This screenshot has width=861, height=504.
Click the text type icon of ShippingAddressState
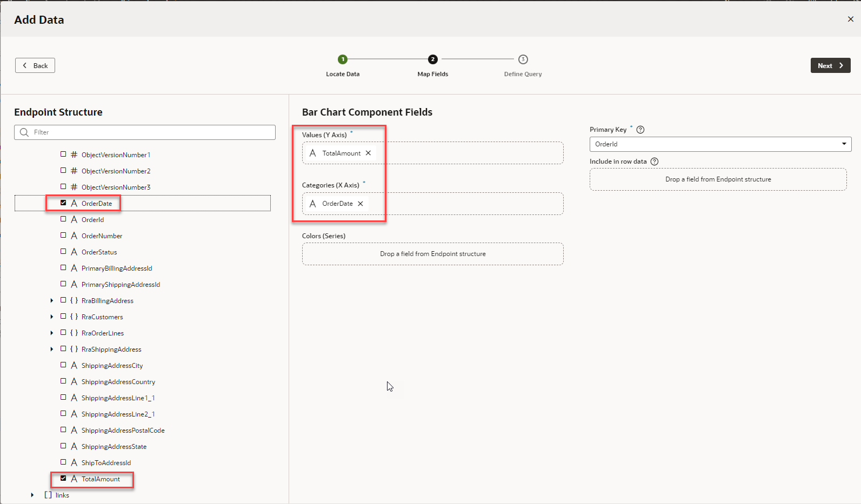point(74,446)
